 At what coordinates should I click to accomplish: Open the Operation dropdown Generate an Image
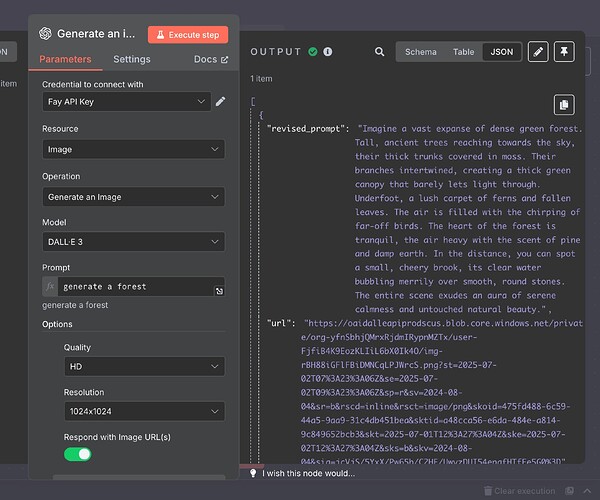pos(134,197)
